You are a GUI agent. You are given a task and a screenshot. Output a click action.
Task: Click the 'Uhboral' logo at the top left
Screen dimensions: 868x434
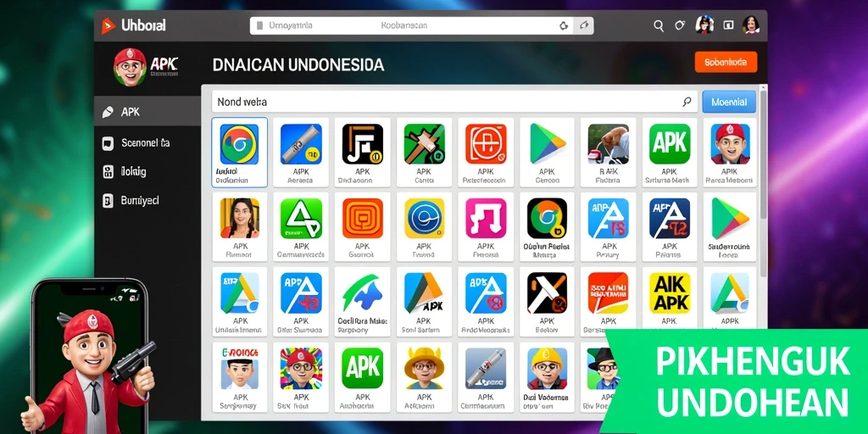pos(133,25)
